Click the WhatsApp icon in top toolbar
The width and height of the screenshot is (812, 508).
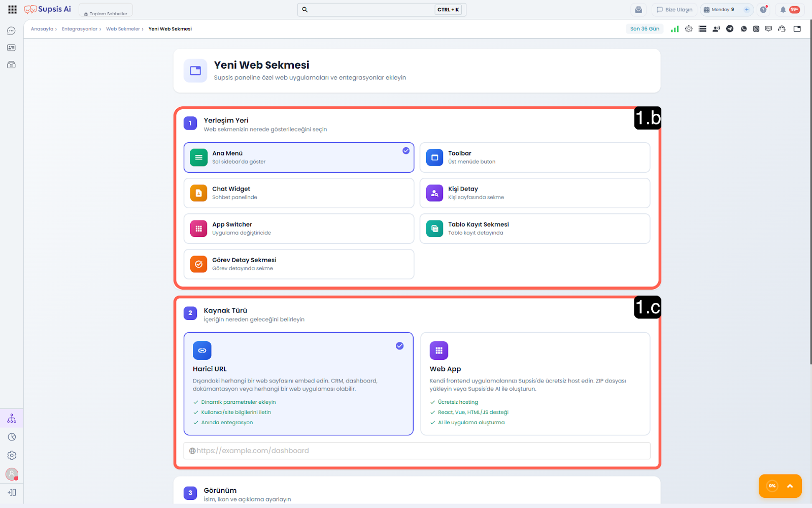743,29
